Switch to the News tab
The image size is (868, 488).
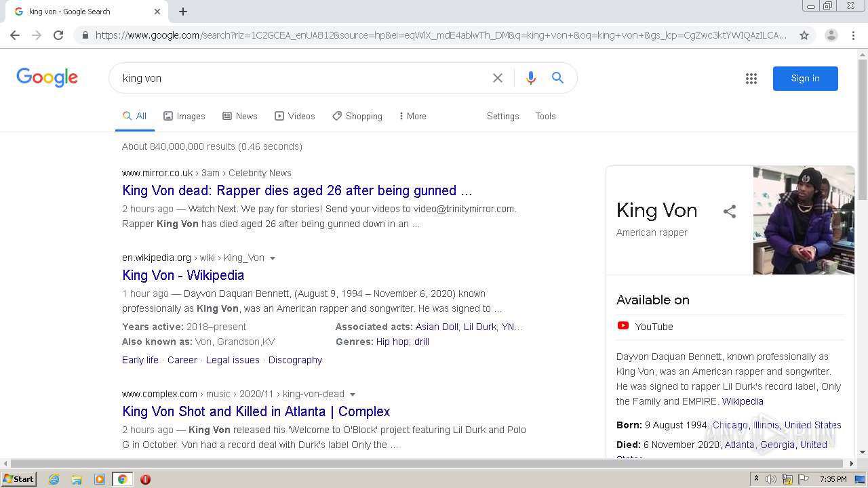point(240,116)
